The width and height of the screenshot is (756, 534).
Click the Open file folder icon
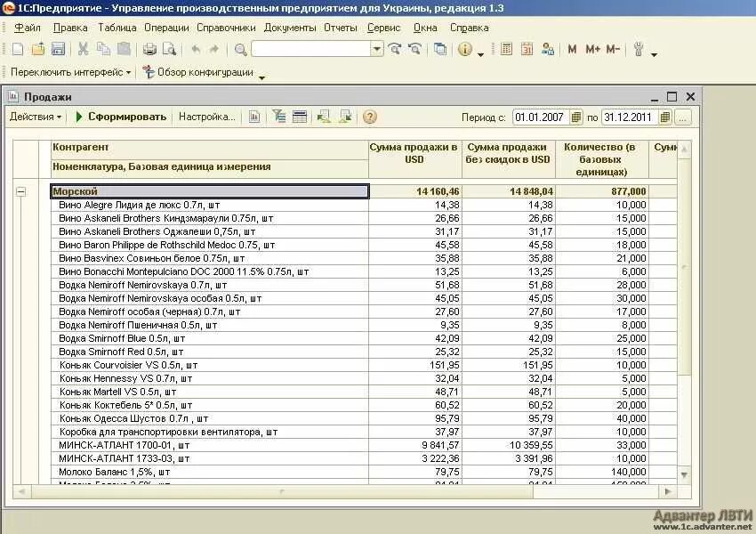click(37, 49)
